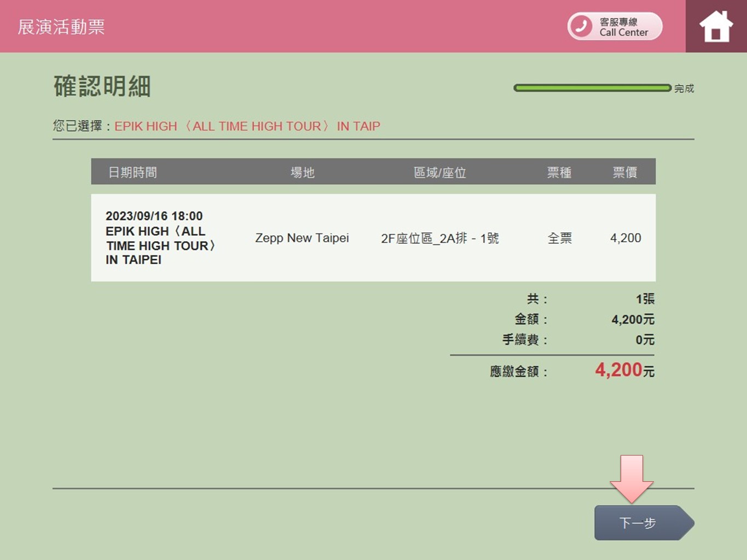Screen dimensions: 747x560
Task: Click the 全票 ticket type cell
Action: [559, 238]
